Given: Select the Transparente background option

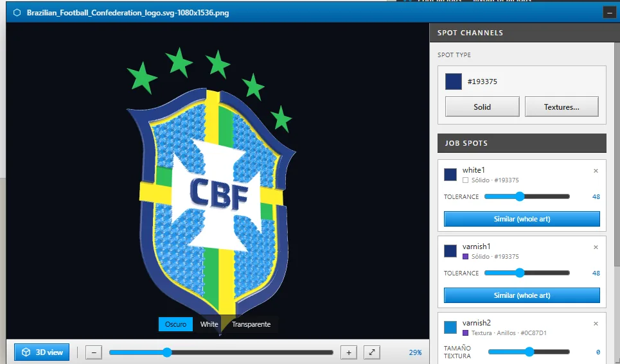Looking at the screenshot, I should tap(251, 324).
